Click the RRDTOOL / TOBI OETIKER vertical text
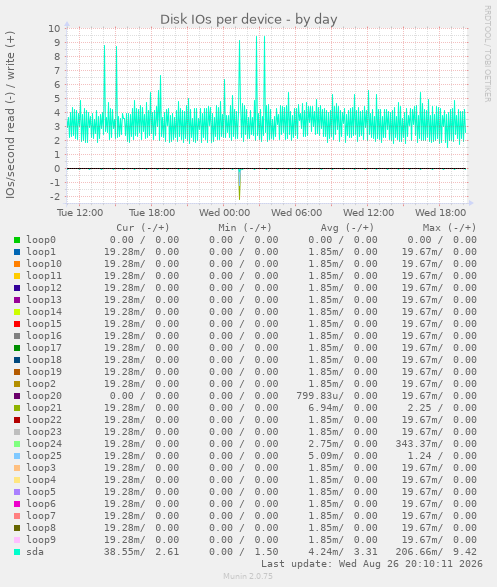The image size is (497, 587). (487, 54)
